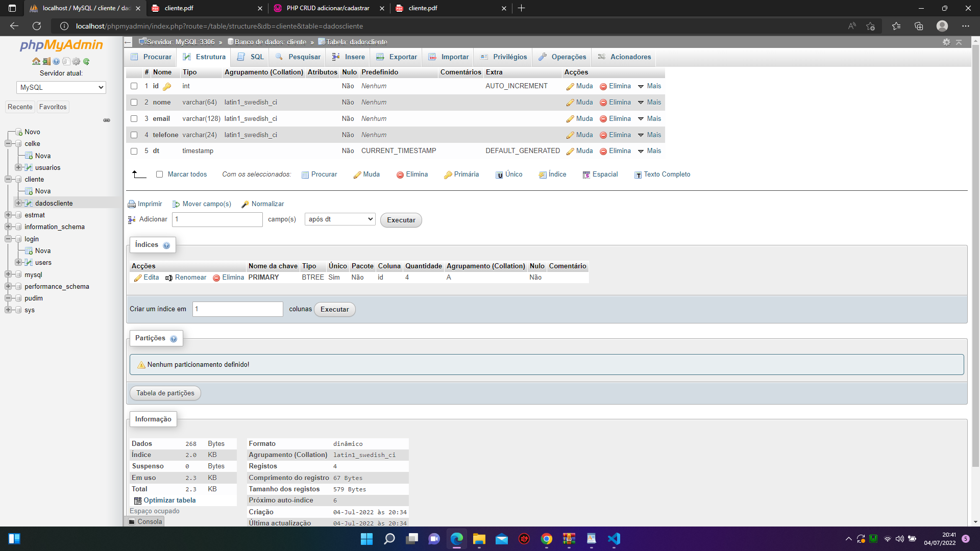Click the link-with-main-panel chain icon
The image size is (980, 551).
pyautogui.click(x=107, y=120)
